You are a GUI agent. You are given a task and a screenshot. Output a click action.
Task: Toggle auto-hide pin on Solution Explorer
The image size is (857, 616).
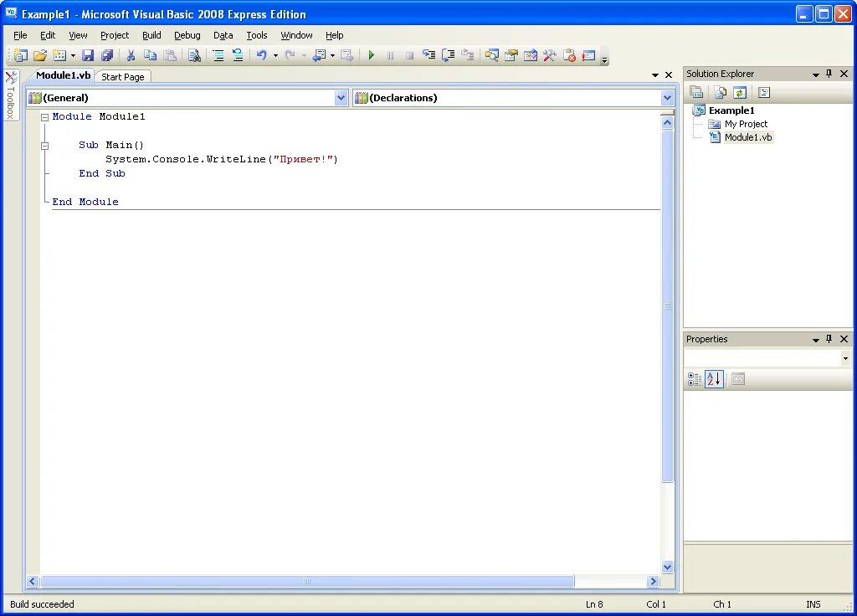click(x=829, y=74)
